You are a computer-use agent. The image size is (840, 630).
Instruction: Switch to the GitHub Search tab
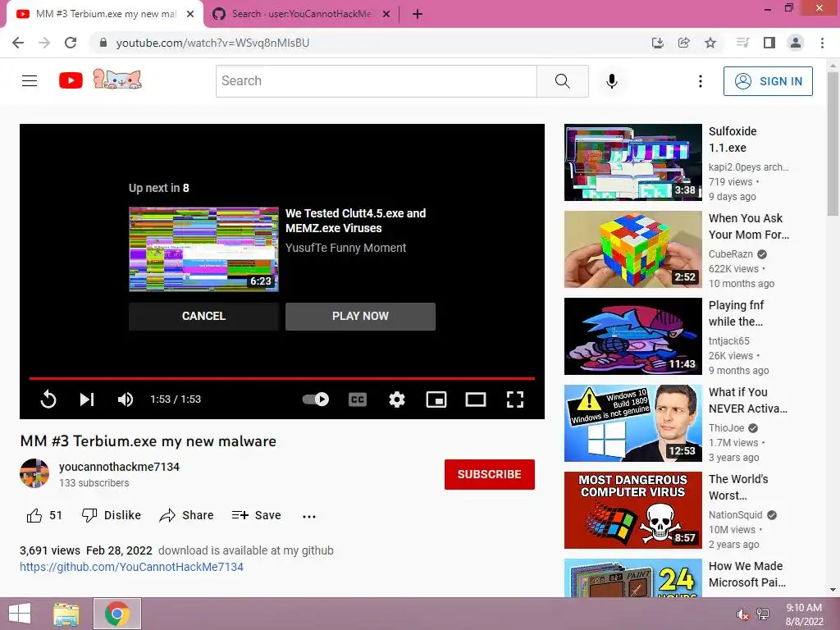pyautogui.click(x=301, y=14)
